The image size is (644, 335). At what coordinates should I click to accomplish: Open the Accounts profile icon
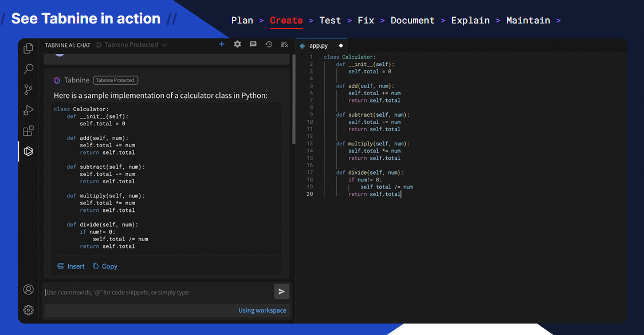tap(28, 289)
